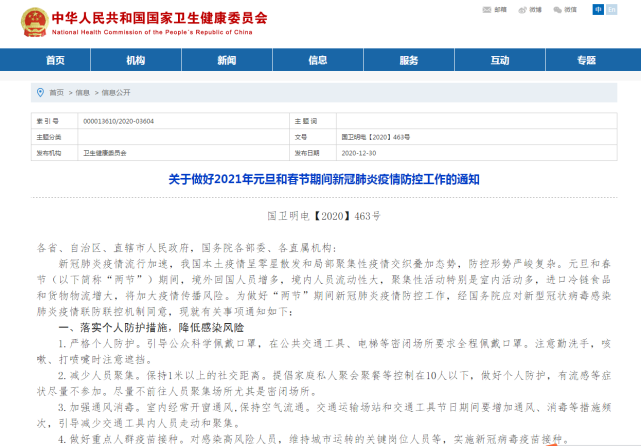Open the 专题 navigation menu
Screen dimensions: 641x446
589,61
